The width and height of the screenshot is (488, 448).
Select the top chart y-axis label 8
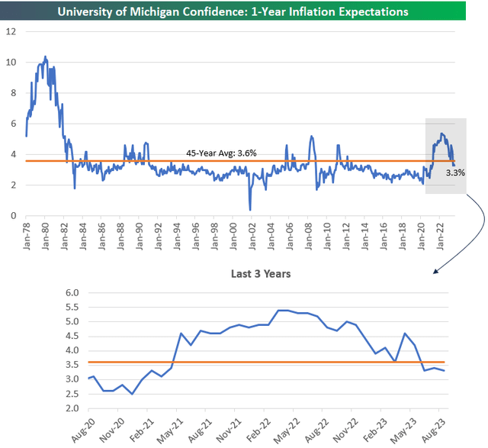14,93
